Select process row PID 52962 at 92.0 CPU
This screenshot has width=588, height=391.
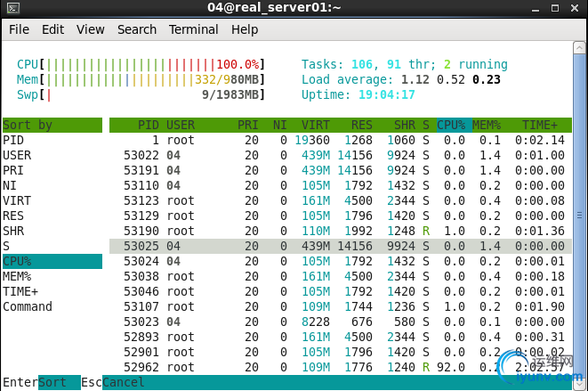click(x=341, y=367)
